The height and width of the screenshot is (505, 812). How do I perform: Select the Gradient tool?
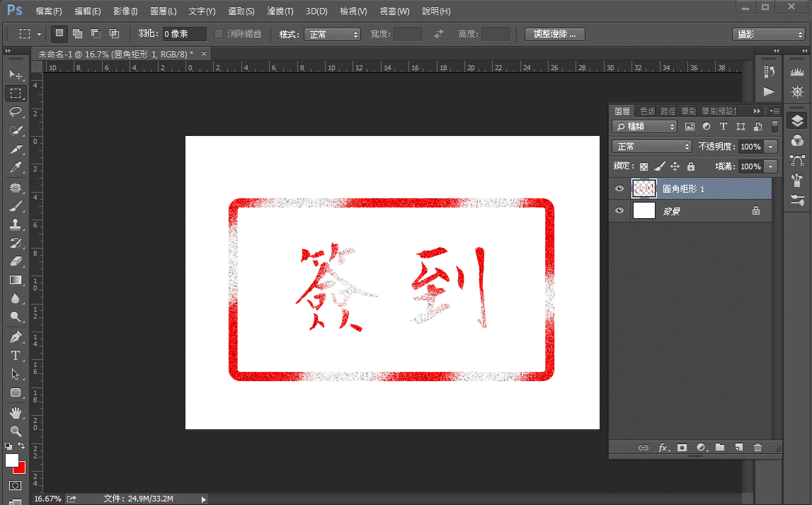(x=16, y=280)
